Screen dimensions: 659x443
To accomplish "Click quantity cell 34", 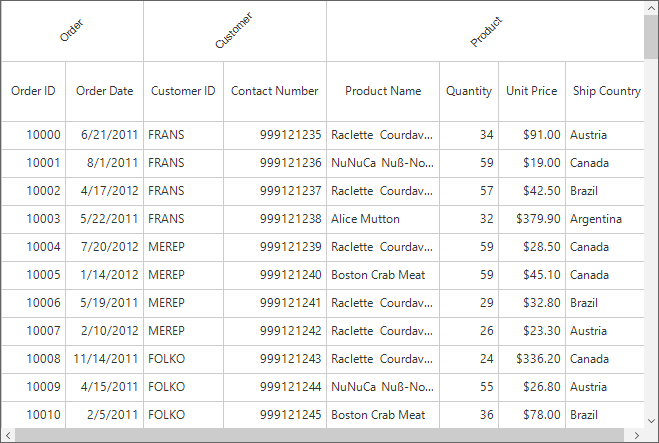I will coord(469,135).
